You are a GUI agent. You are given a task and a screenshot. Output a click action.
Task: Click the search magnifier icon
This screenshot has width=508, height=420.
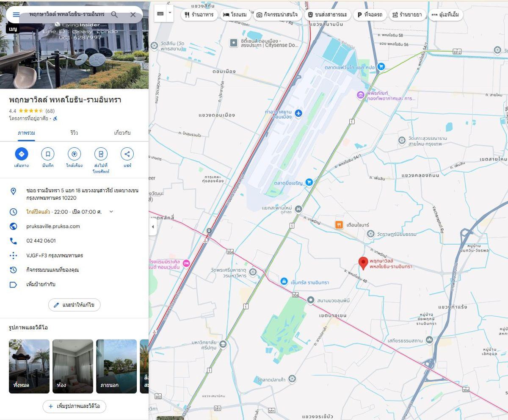pyautogui.click(x=114, y=15)
